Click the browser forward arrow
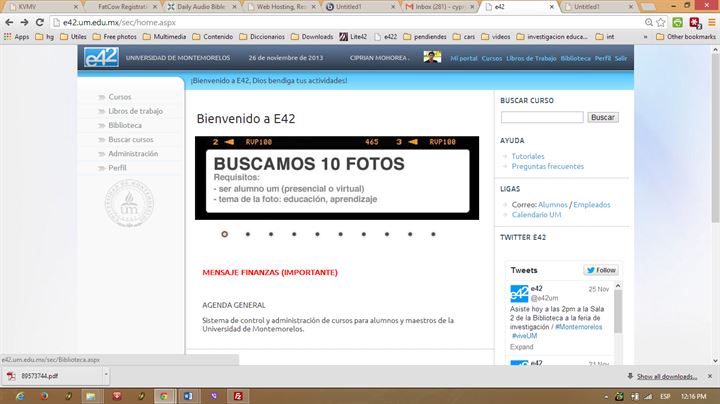This screenshot has height=404, width=720. (x=24, y=22)
